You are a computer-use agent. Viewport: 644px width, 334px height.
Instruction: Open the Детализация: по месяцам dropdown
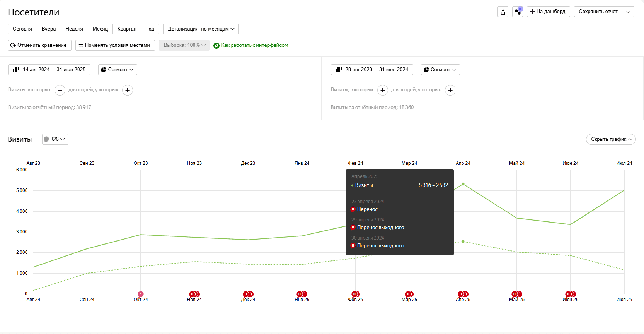point(201,29)
